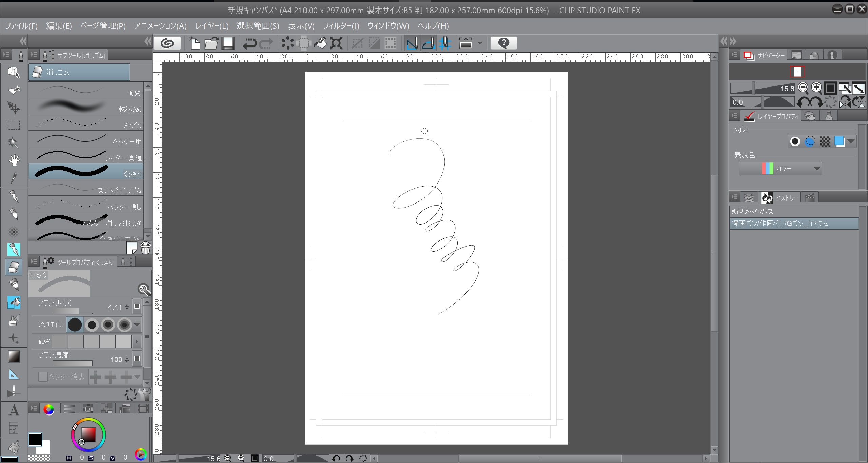
Task: Select 新規キャンバス history entry
Action: [752, 212]
